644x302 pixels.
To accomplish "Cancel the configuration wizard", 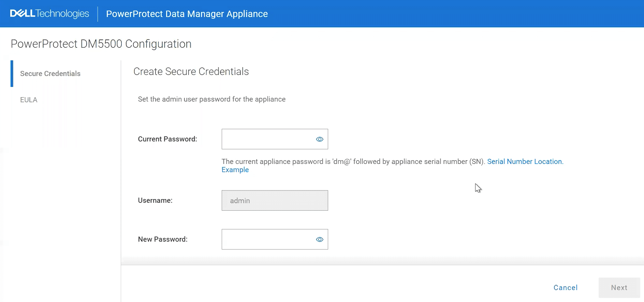I will pos(566,288).
